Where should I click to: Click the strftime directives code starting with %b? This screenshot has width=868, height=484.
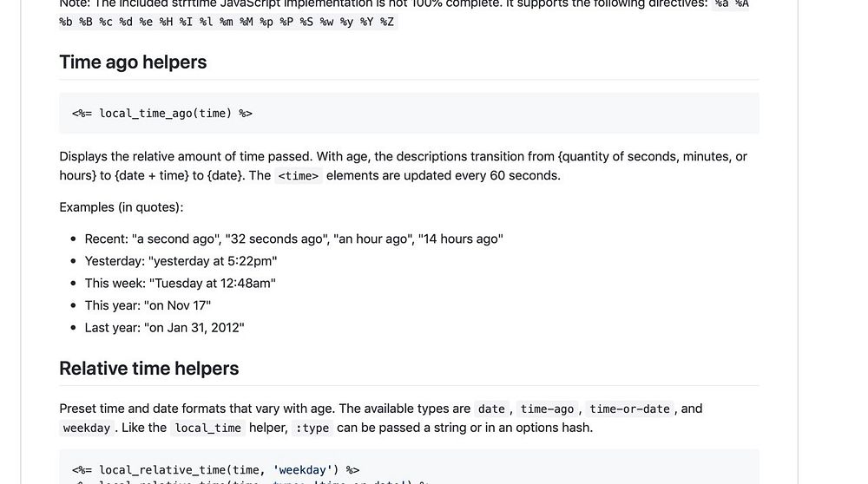227,23
